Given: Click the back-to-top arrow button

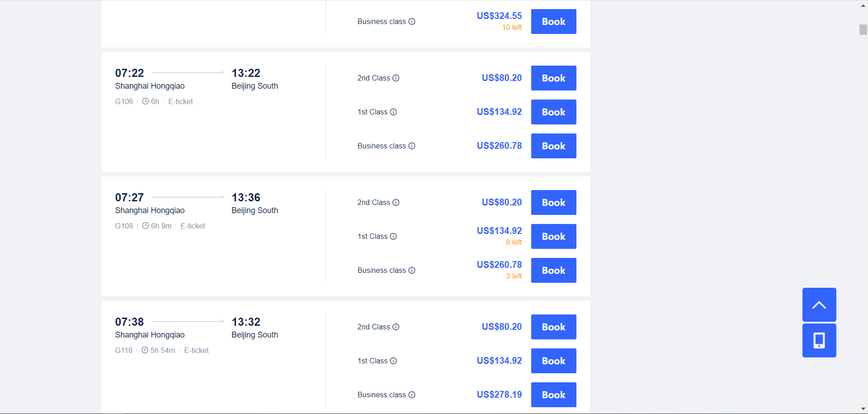Looking at the screenshot, I should coord(819,305).
